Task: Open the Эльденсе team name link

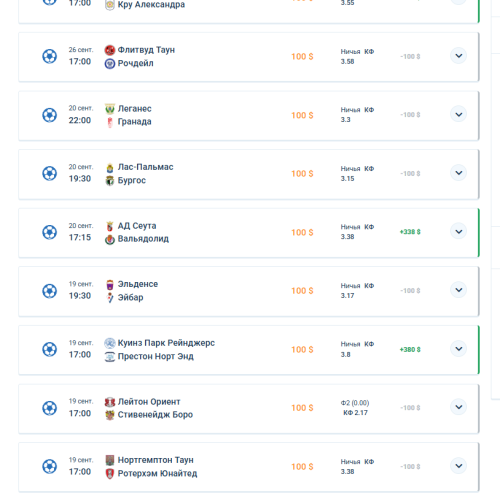Action: 138,284
